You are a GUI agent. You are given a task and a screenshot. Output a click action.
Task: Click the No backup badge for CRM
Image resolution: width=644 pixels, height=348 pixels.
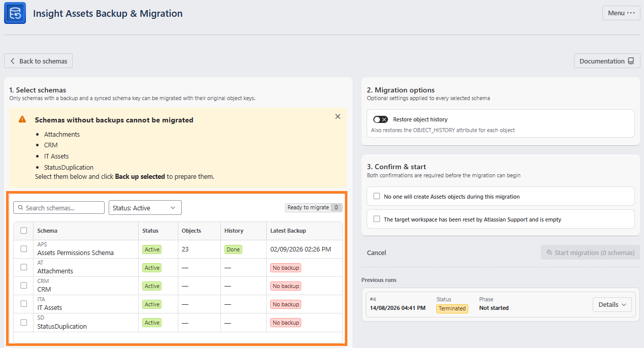pyautogui.click(x=286, y=286)
